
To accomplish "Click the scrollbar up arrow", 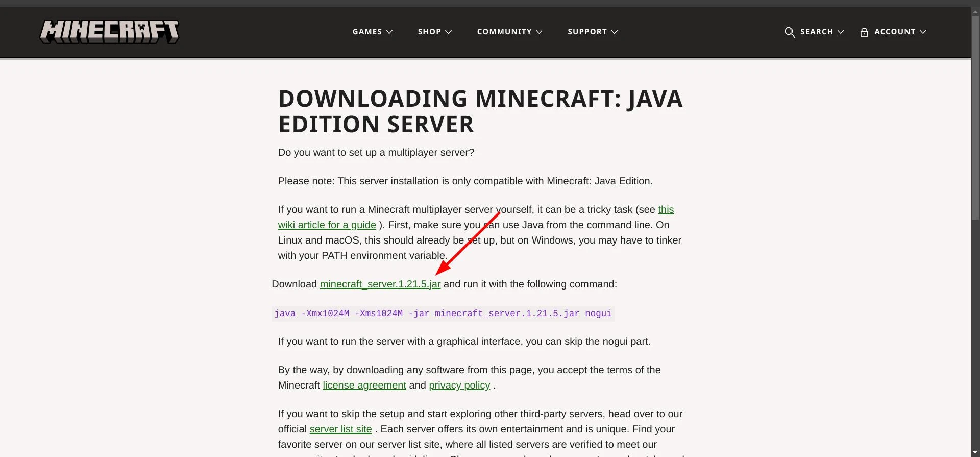I will pos(975,11).
